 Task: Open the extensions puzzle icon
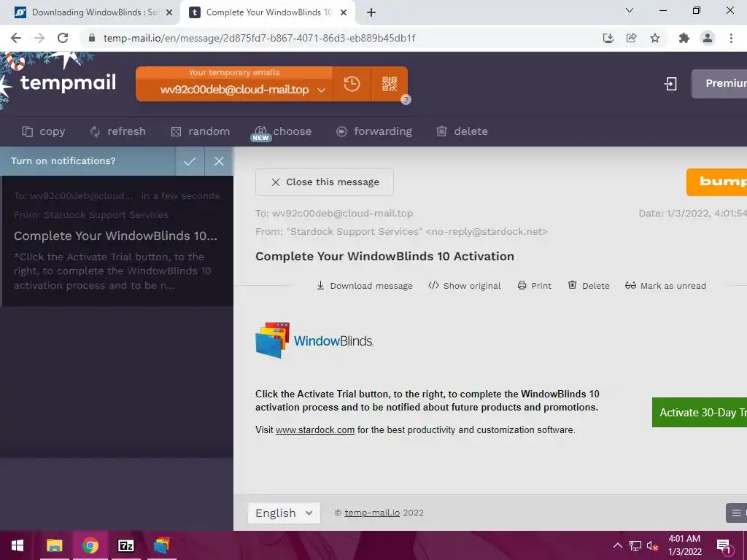click(684, 38)
